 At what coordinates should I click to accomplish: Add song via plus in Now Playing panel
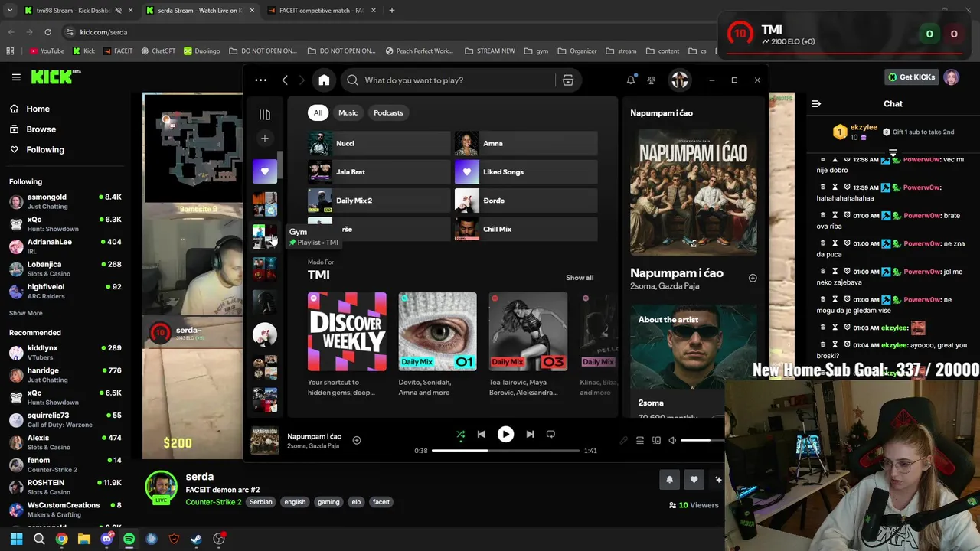[x=753, y=278]
